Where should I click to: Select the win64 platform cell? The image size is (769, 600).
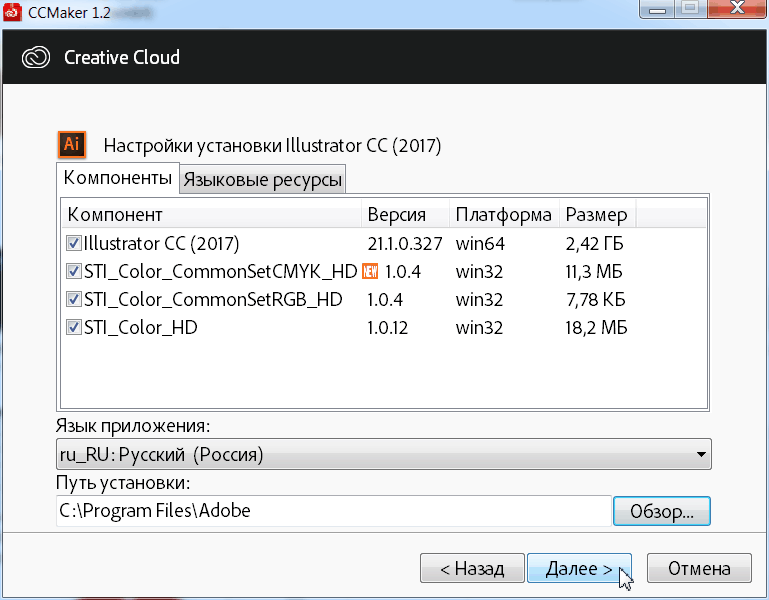point(480,244)
